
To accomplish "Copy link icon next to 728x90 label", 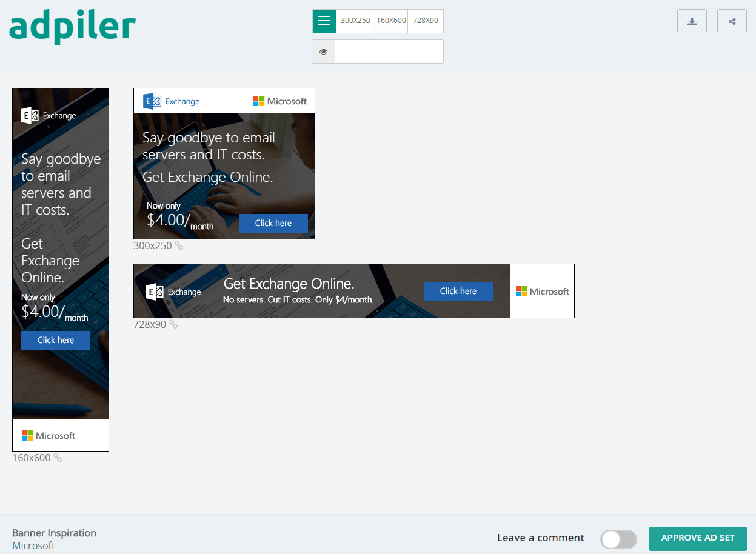I will (173, 324).
